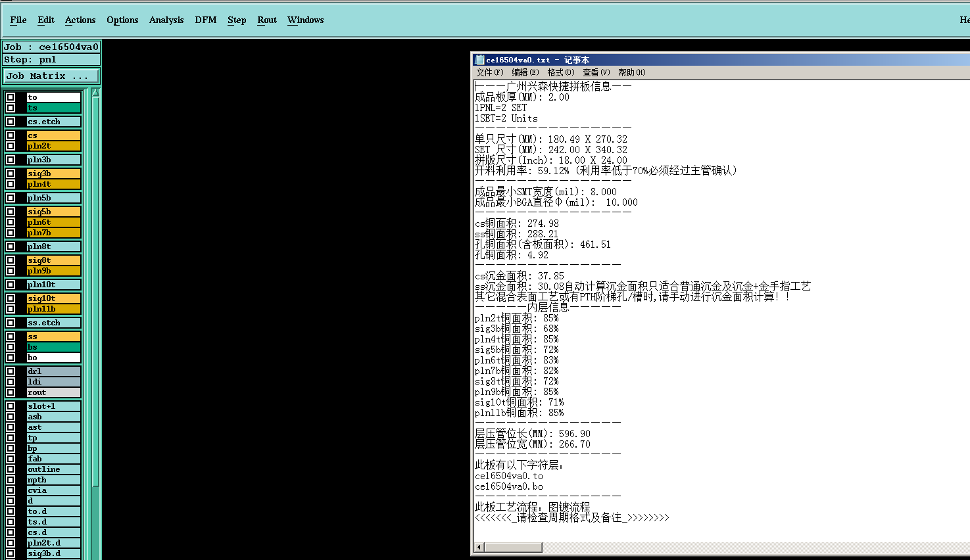
Task: Select the pln3b layer name
Action: click(53, 160)
